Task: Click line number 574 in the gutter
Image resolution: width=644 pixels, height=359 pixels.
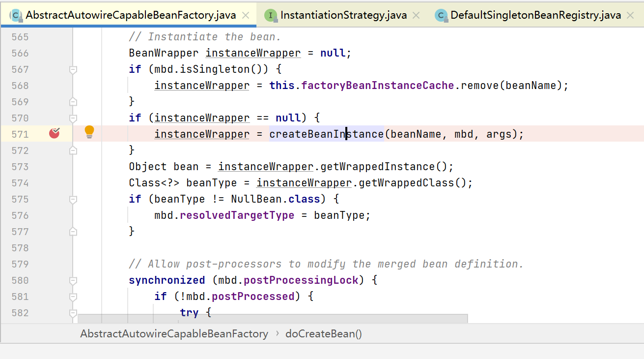Action: (20, 183)
